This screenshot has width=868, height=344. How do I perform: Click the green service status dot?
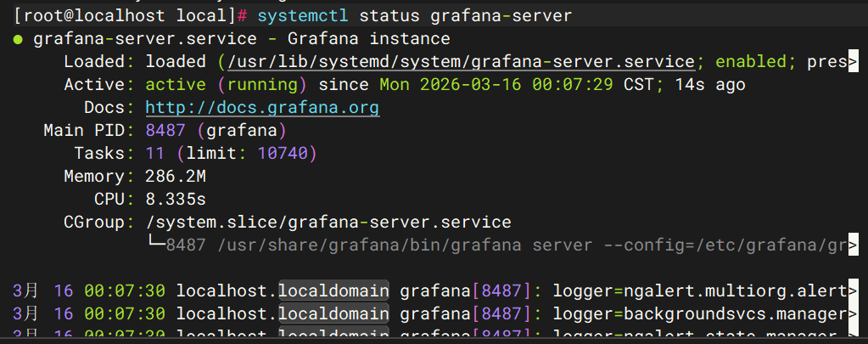pyautogui.click(x=18, y=39)
